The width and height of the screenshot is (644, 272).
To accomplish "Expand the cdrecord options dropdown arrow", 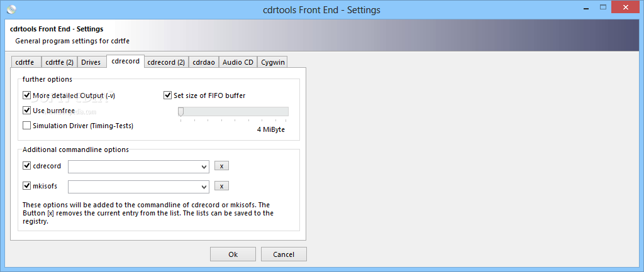I will coord(204,167).
